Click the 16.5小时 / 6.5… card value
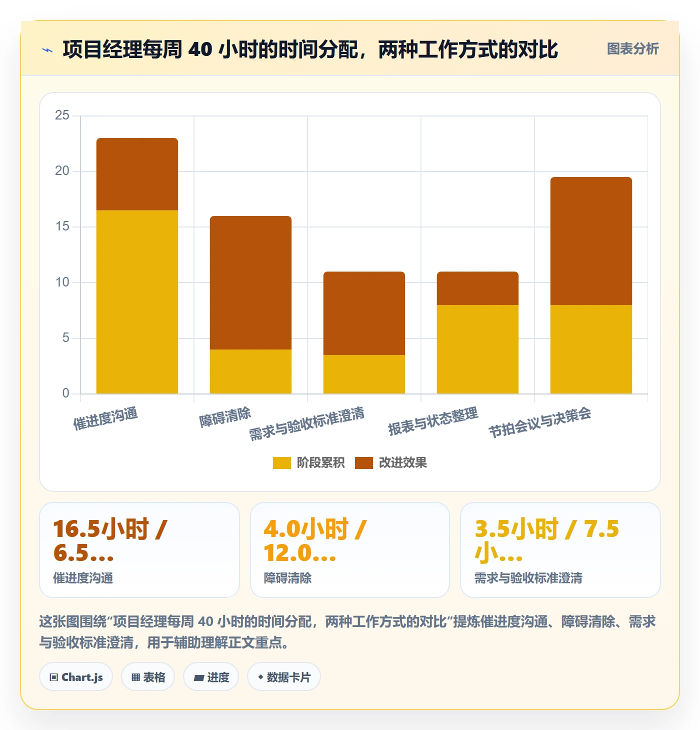 point(110,540)
